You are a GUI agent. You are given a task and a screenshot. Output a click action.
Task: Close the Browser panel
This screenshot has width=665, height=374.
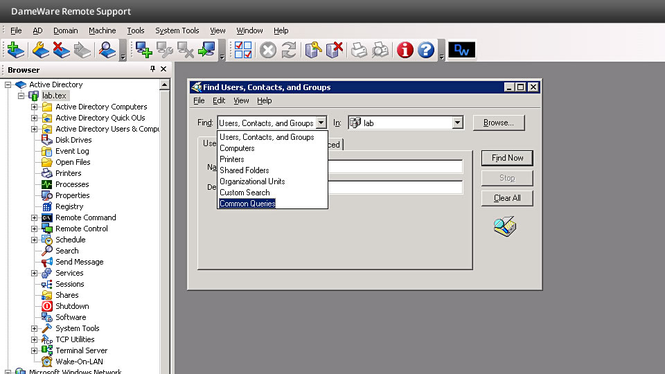coord(164,69)
